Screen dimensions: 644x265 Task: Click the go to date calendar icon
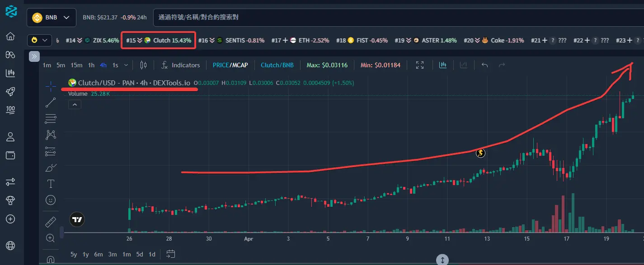click(x=170, y=254)
